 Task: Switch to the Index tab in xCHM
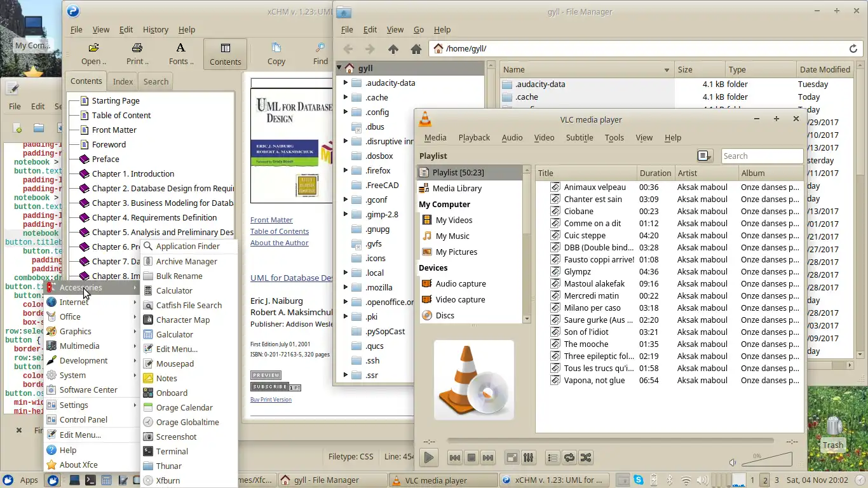coord(123,81)
